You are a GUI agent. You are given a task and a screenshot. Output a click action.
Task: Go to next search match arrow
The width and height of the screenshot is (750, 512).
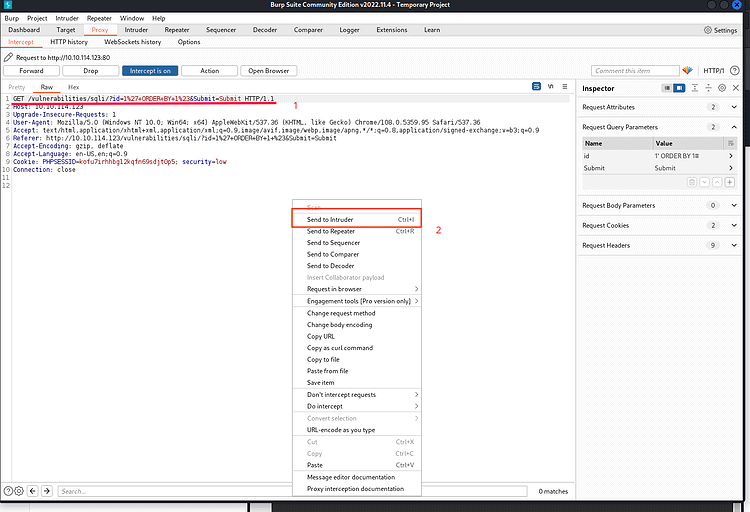pyautogui.click(x=47, y=491)
